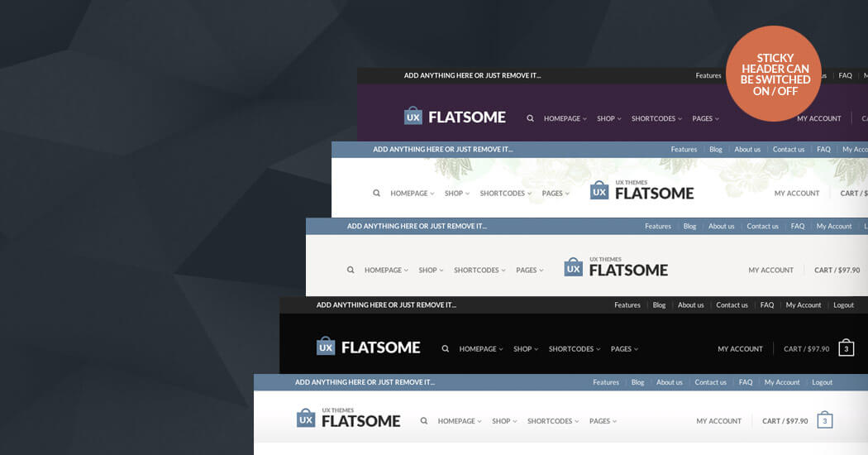This screenshot has height=455, width=868.
Task: Expand SHOP menu in floral header
Action: coord(456,194)
